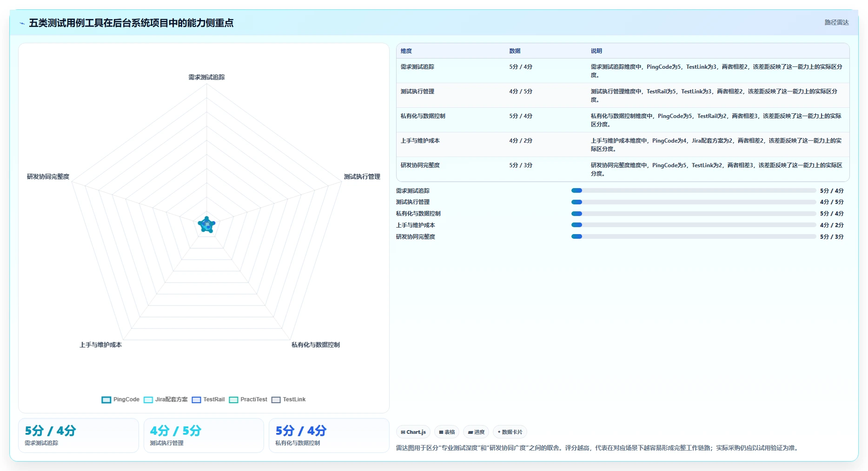Click the 需求测试追踪 progress bar

[694, 190]
